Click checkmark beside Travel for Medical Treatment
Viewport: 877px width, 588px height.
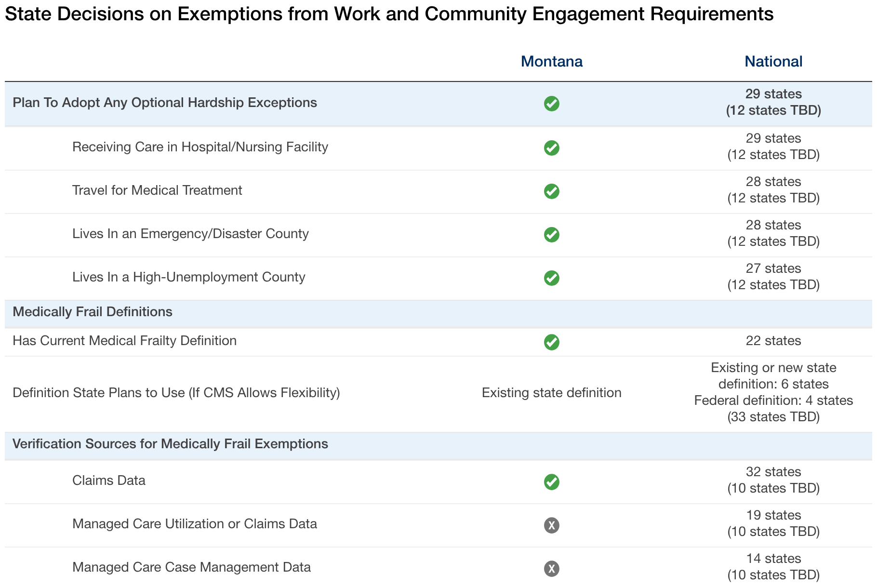(551, 191)
